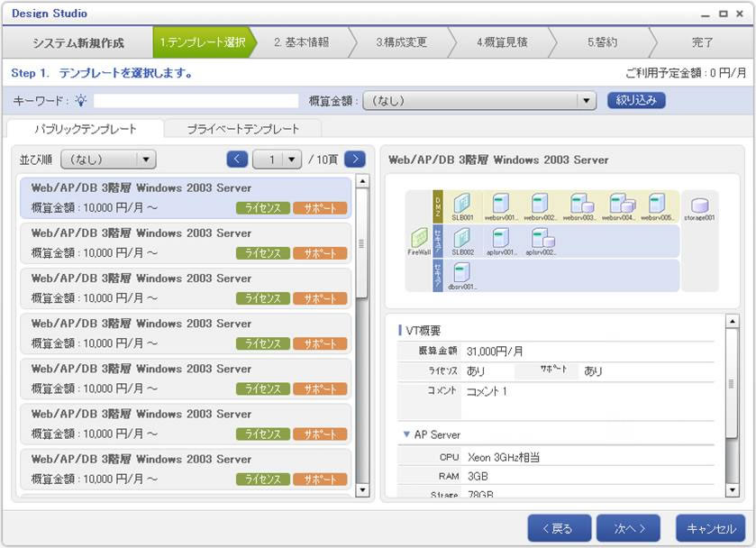Collapse the AP Server section
Screen dimensions: 756x548
406,434
